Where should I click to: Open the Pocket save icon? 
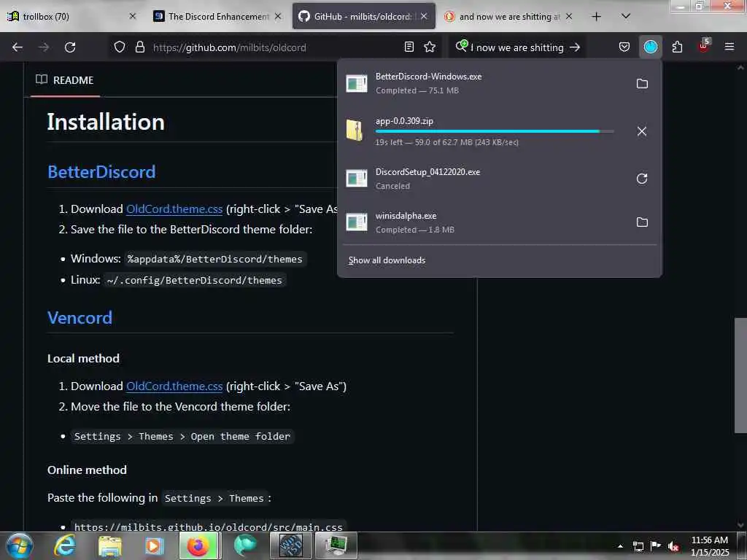624,47
